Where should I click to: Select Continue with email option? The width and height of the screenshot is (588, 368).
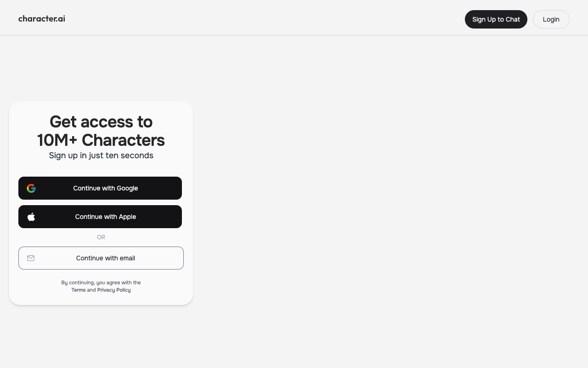101,258
